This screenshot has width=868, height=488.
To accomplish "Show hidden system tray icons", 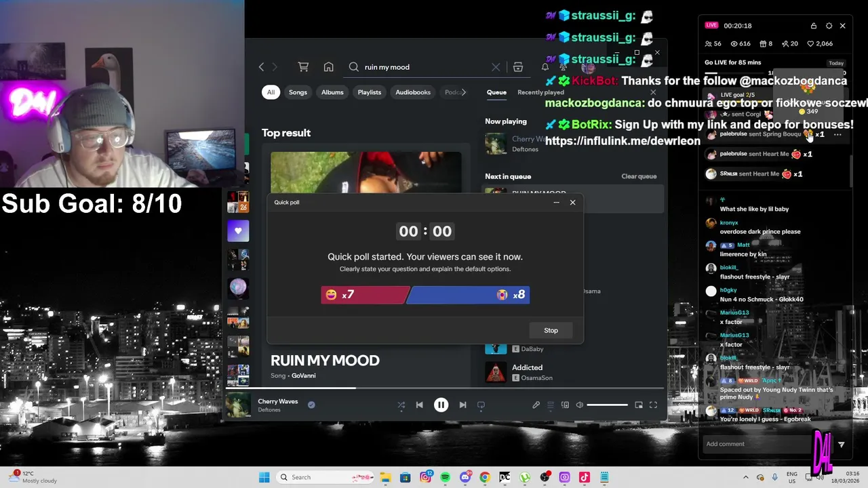I will (x=746, y=477).
